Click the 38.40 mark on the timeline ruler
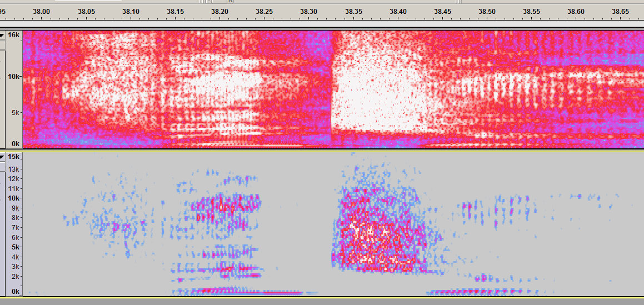Screen dimensions: 644x305 [398, 12]
